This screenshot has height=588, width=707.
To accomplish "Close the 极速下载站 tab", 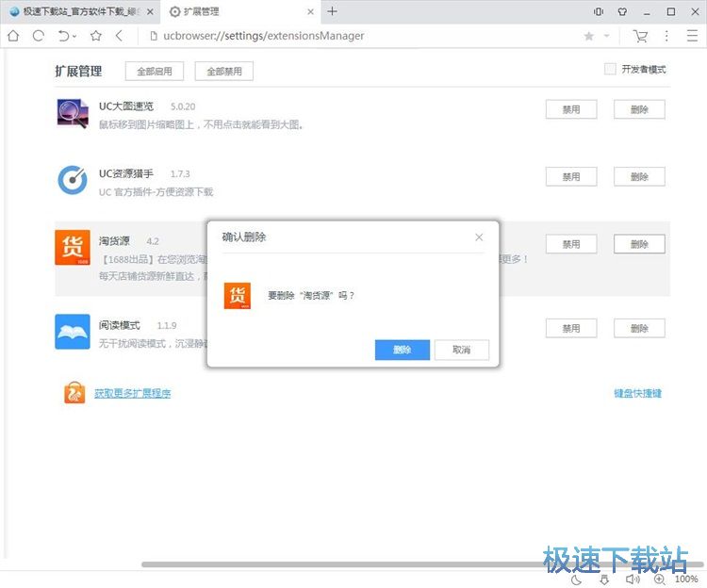I will tap(150, 12).
